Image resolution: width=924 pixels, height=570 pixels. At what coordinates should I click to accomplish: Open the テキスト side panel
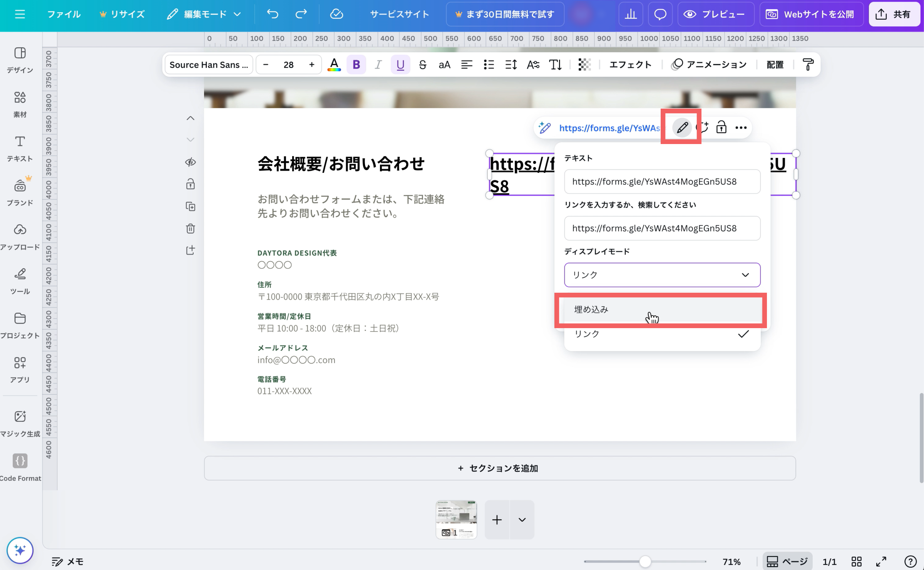tap(20, 148)
